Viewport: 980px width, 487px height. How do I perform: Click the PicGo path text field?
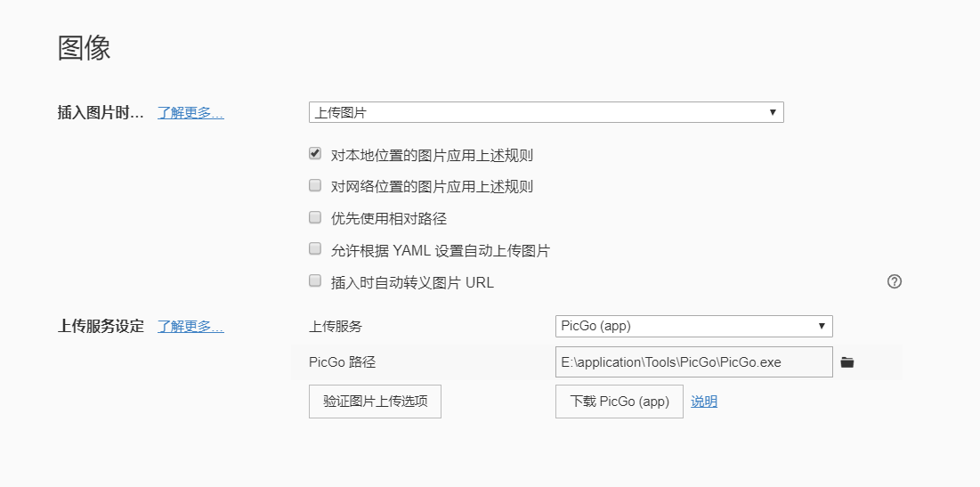(693, 362)
